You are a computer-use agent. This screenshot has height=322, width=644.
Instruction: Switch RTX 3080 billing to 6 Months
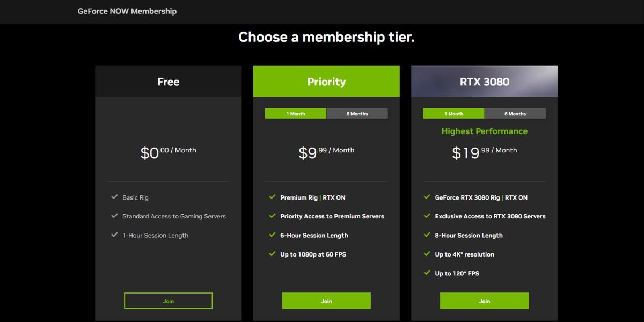point(516,113)
